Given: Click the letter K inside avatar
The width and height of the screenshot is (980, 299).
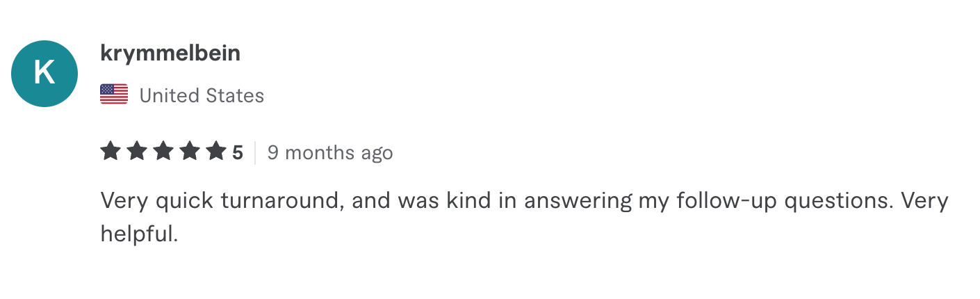Looking at the screenshot, I should 44,74.
